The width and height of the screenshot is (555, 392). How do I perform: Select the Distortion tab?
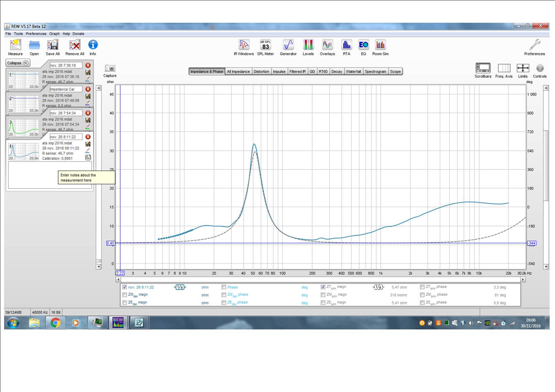[x=261, y=71]
